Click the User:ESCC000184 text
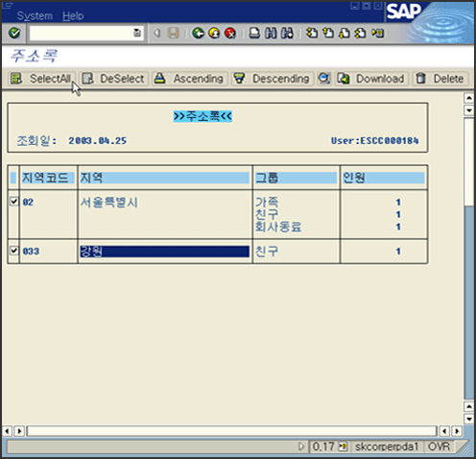The height and width of the screenshot is (459, 476). [x=374, y=141]
